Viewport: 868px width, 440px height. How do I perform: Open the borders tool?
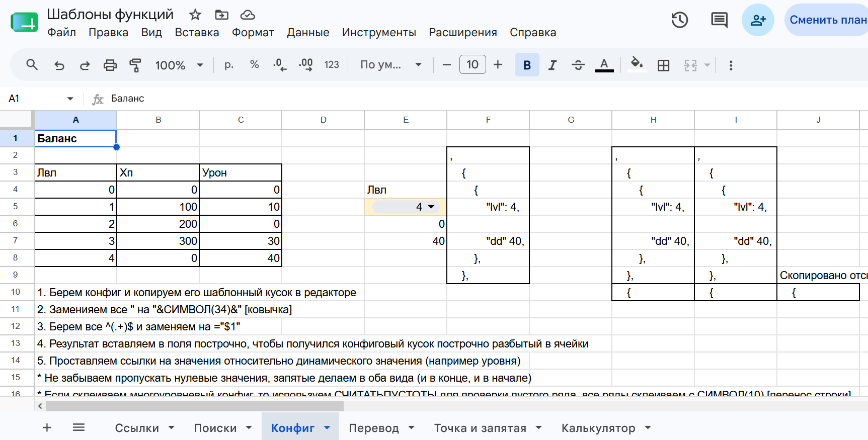(663, 65)
